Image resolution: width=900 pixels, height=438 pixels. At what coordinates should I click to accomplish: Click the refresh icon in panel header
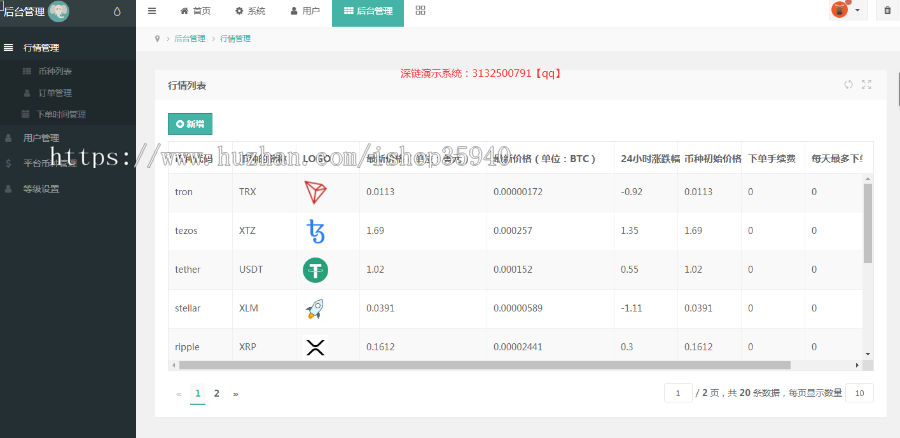point(848,84)
